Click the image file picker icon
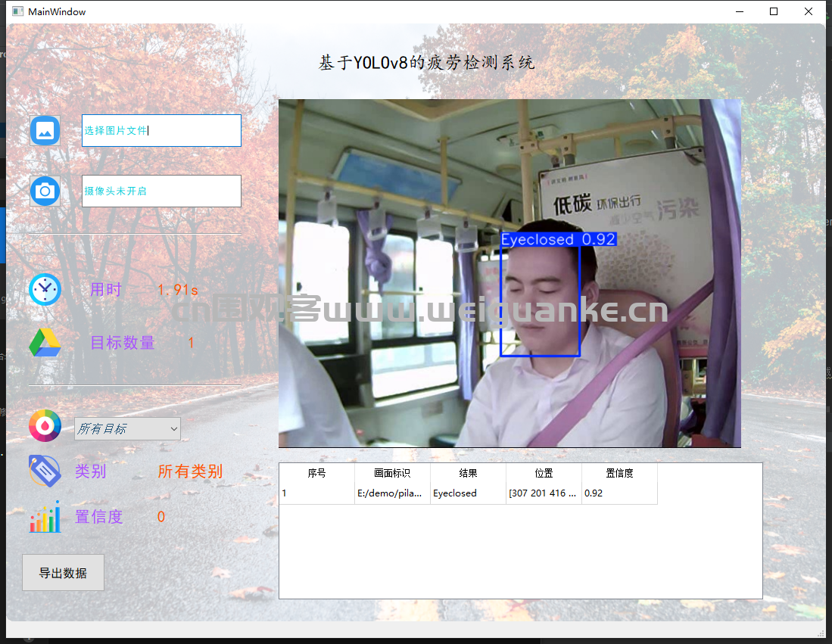The height and width of the screenshot is (644, 832). pyautogui.click(x=45, y=130)
